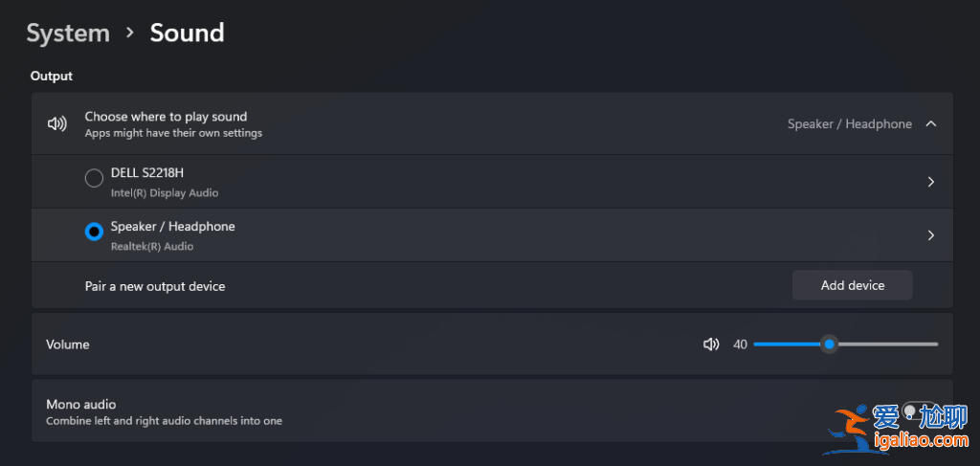This screenshot has height=466, width=980.
Task: Select the DELL S2218H radio button
Action: [94, 178]
